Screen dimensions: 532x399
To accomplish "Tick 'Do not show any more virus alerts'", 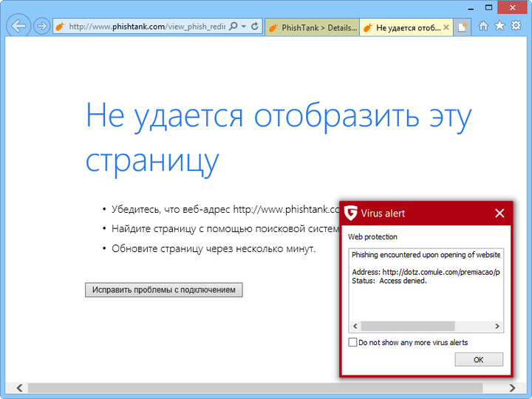I will [353, 342].
